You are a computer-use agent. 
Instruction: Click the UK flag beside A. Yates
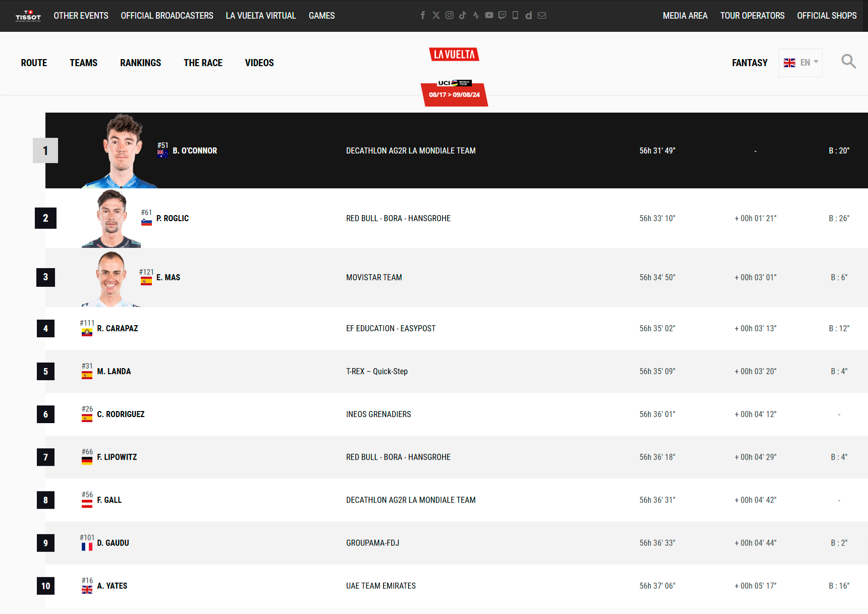click(87, 590)
